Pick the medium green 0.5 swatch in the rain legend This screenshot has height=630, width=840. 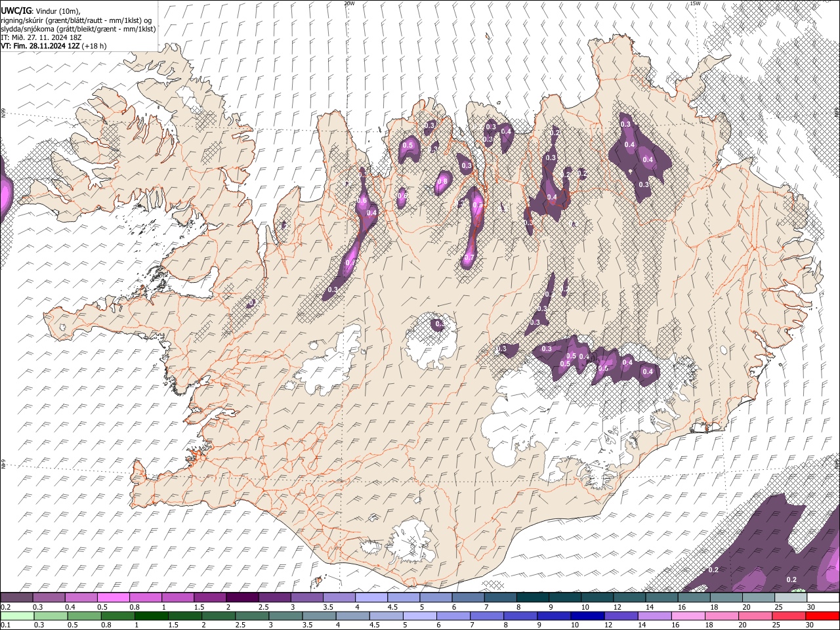84,616
